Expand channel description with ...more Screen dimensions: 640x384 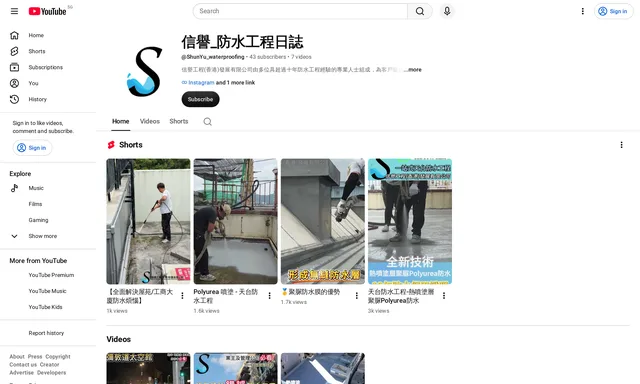413,70
